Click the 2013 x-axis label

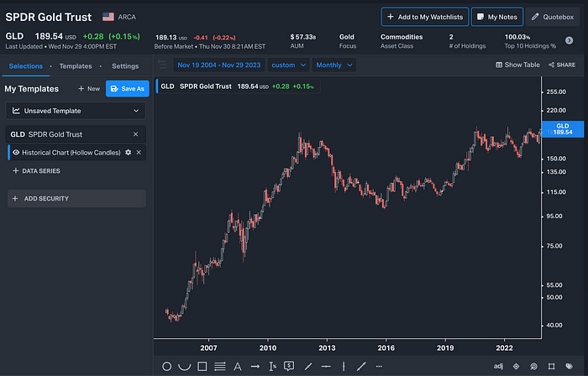(x=327, y=348)
